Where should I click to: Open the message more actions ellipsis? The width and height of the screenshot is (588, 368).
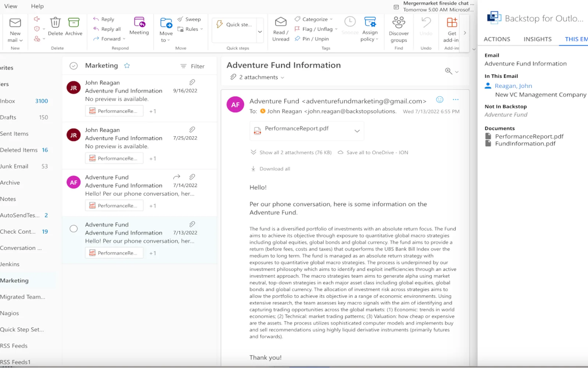(x=456, y=99)
